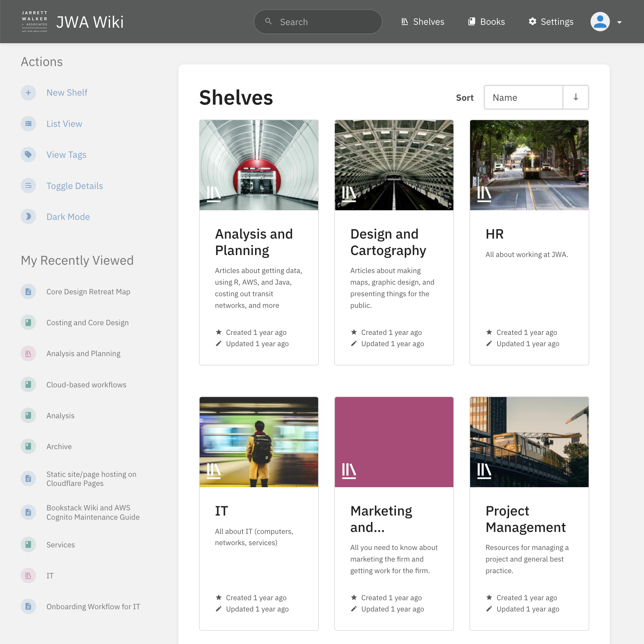Click the List View icon in Actions
The height and width of the screenshot is (644, 644).
coord(28,124)
